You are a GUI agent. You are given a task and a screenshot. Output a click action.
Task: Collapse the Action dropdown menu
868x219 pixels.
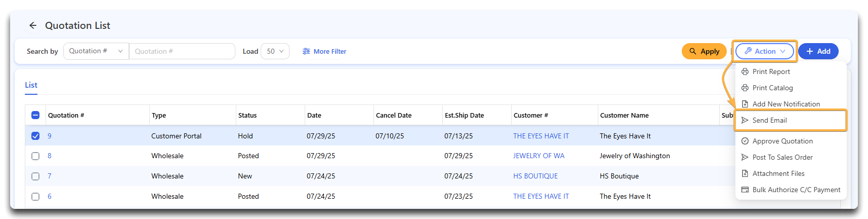(x=764, y=51)
